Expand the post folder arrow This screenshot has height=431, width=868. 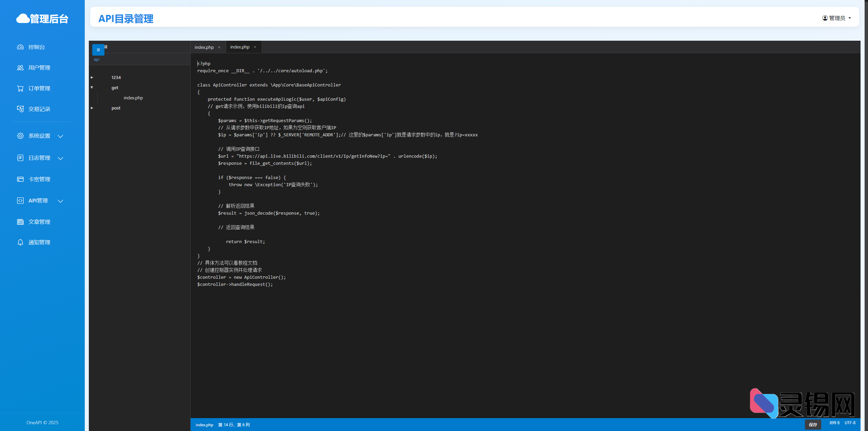pos(92,108)
